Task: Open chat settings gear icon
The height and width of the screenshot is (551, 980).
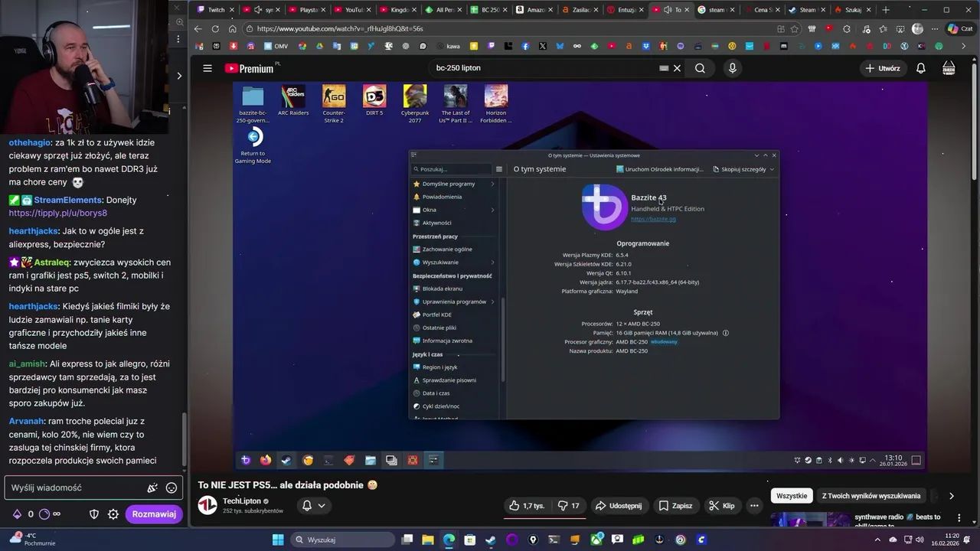Action: click(113, 514)
